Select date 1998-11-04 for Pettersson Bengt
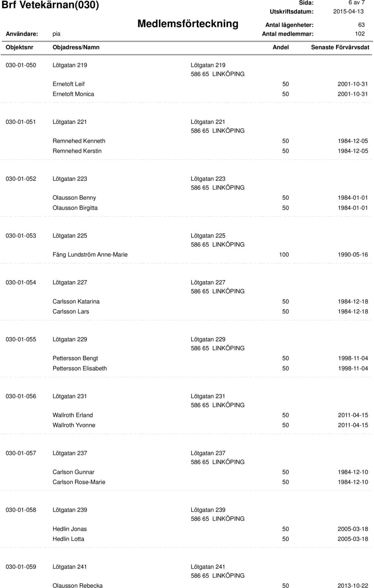This screenshot has width=374, height=588. coord(353,358)
